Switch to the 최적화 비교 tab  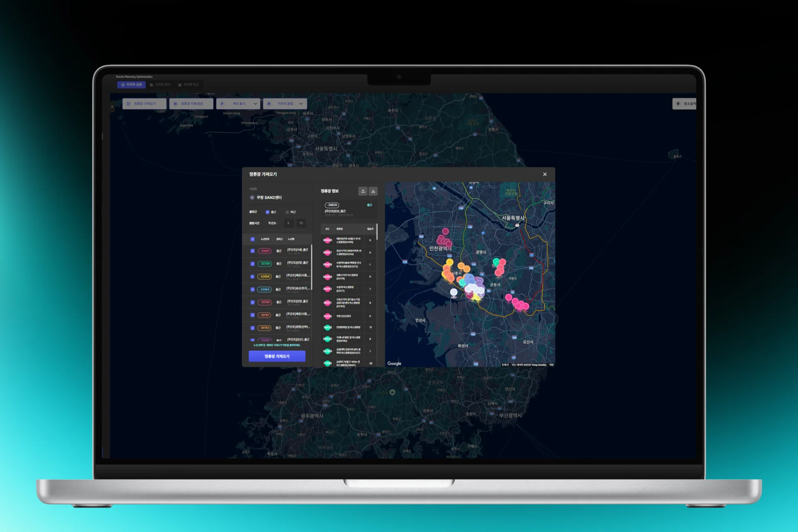click(x=189, y=85)
